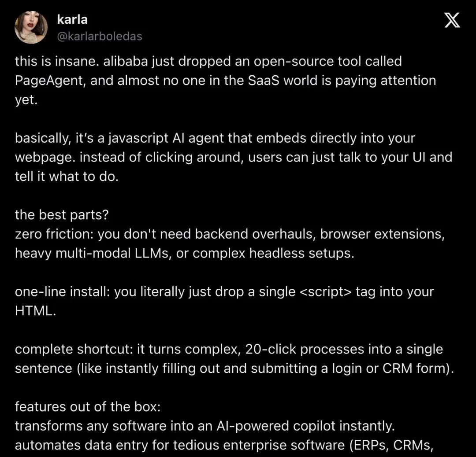Select the <script> tag text
This screenshot has width=476, height=457.
click(325, 292)
